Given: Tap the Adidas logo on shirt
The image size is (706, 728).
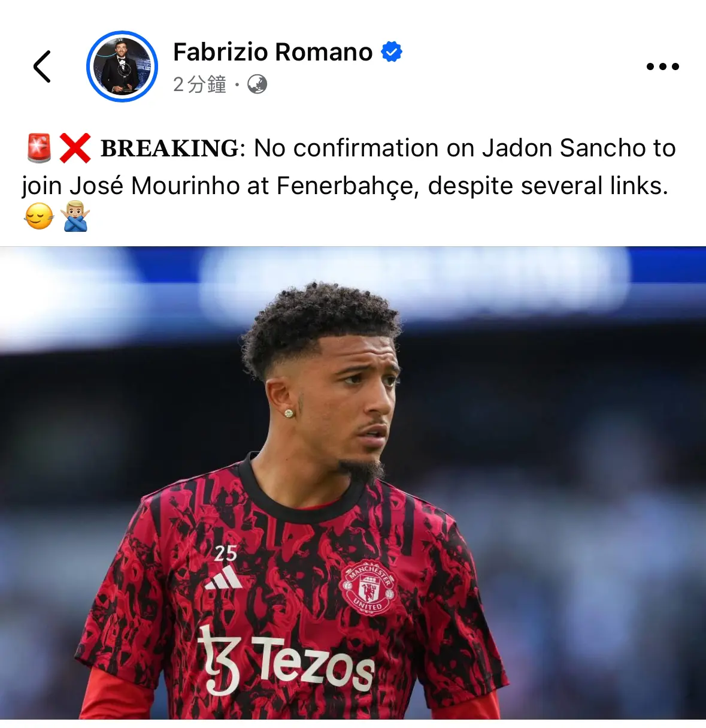Looking at the screenshot, I should click(223, 578).
